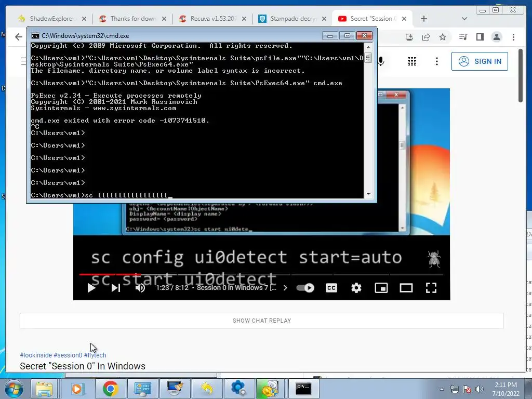This screenshot has width=532, height=399.
Task: Open the monitor-with-brush taskbar icon
Action: click(x=175, y=389)
